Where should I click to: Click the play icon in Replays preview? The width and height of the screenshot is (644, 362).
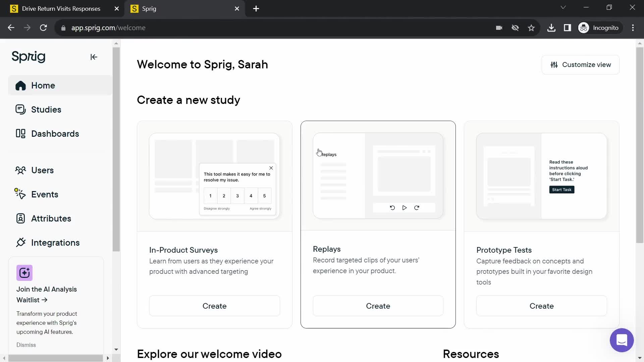pos(405,208)
